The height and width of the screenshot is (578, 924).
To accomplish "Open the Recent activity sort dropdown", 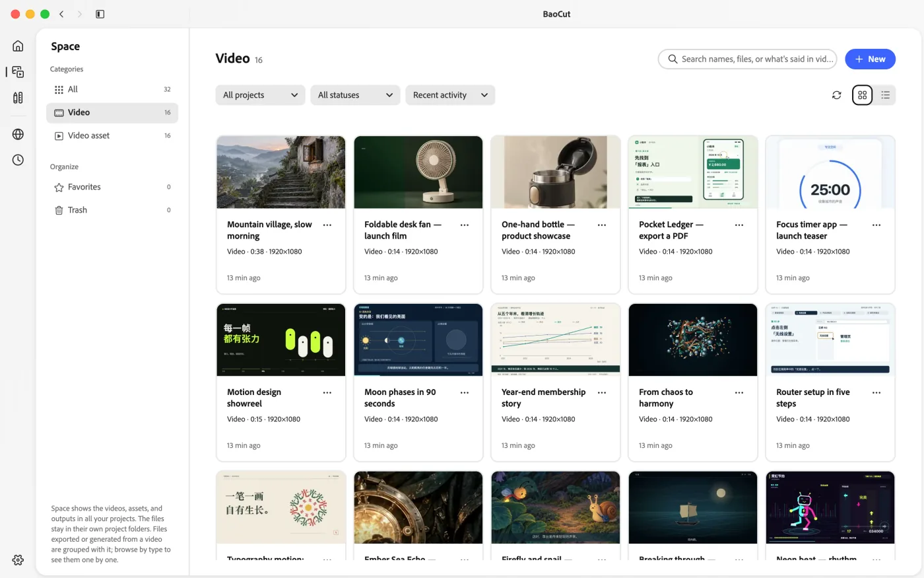I will point(450,95).
